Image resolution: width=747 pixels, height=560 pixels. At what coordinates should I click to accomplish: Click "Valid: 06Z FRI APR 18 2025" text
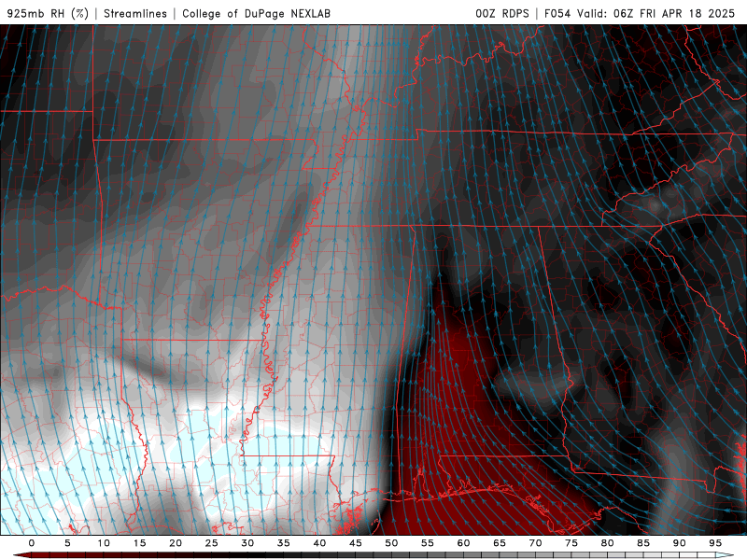click(x=656, y=13)
